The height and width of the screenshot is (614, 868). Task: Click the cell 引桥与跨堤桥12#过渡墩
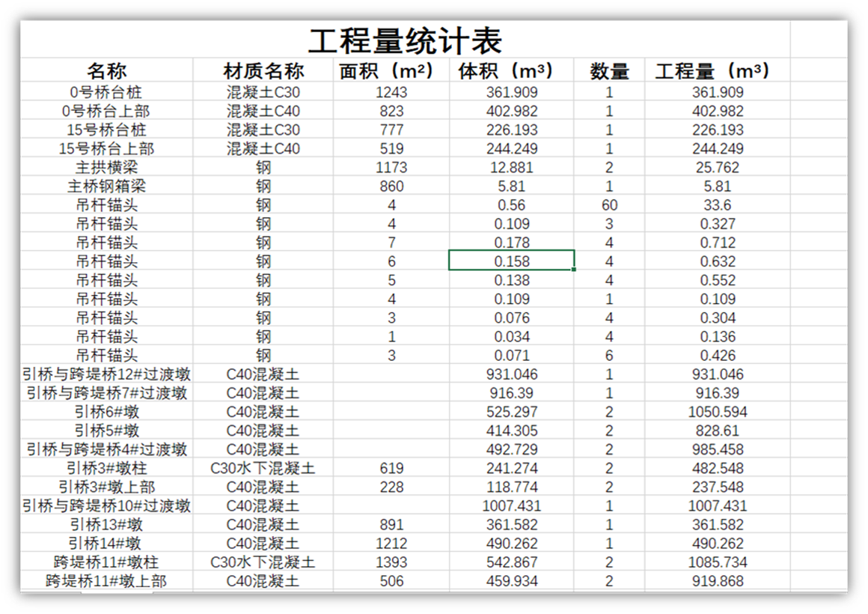coord(107,374)
